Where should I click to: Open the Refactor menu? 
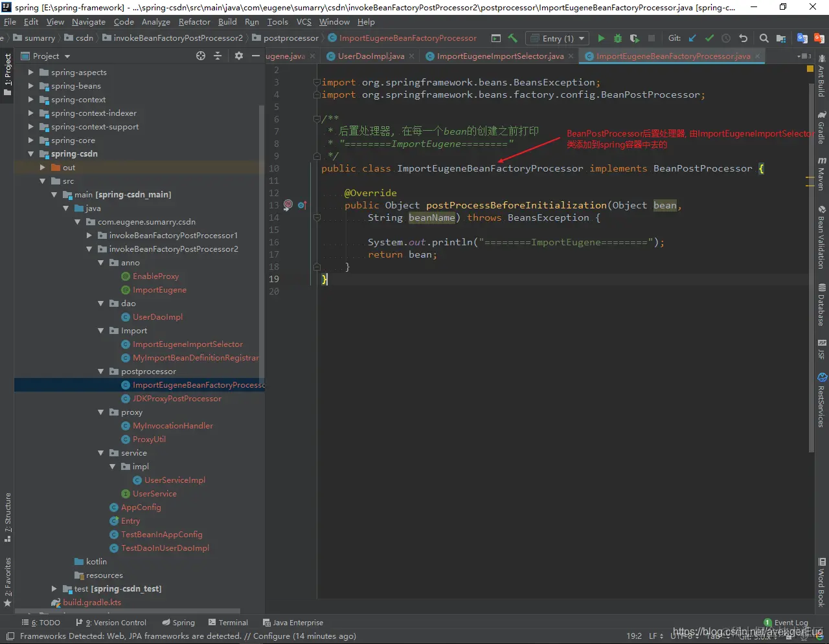click(x=194, y=22)
